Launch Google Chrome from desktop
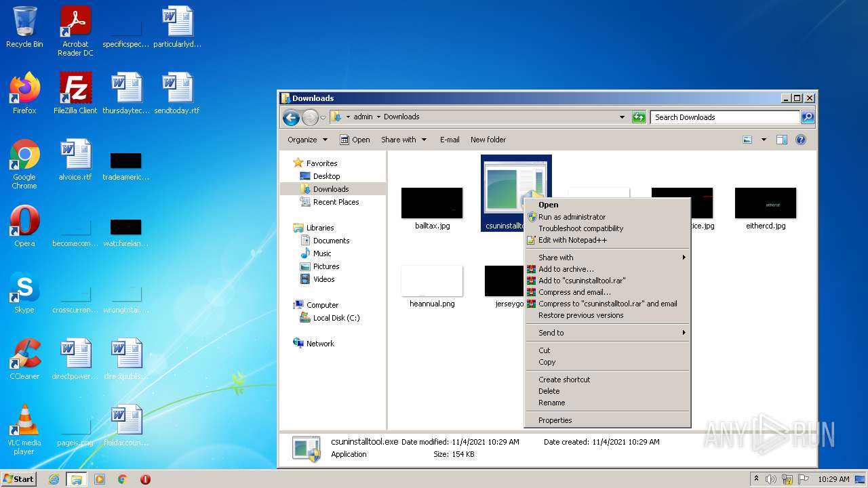The height and width of the screenshot is (488, 868). tap(24, 164)
